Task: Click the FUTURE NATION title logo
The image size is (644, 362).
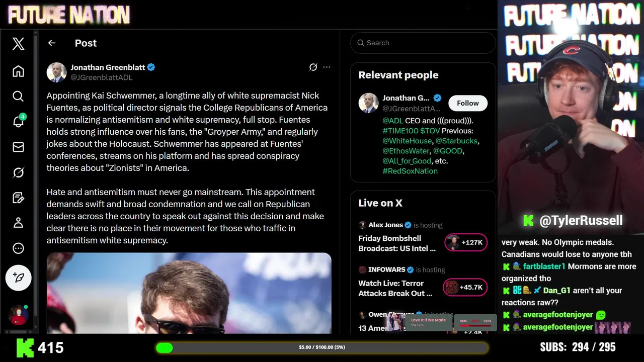Action: click(x=69, y=15)
